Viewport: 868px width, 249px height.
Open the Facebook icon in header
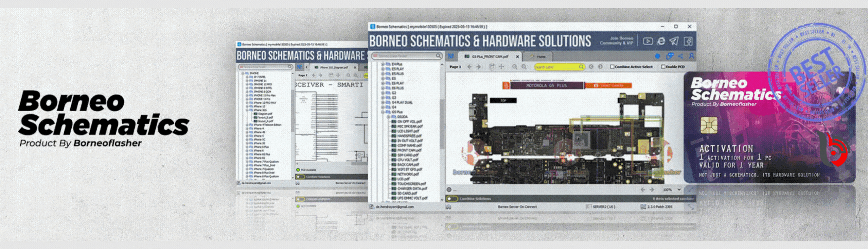688,41
